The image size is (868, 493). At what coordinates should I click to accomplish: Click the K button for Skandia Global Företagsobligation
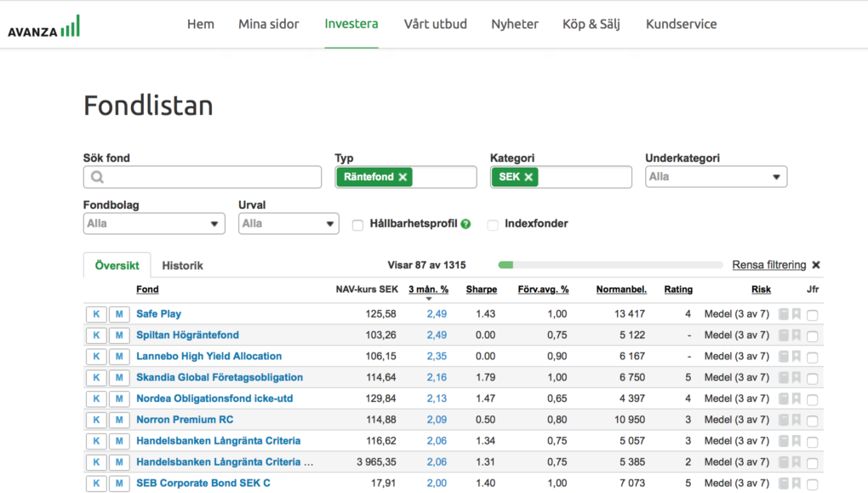pos(96,378)
